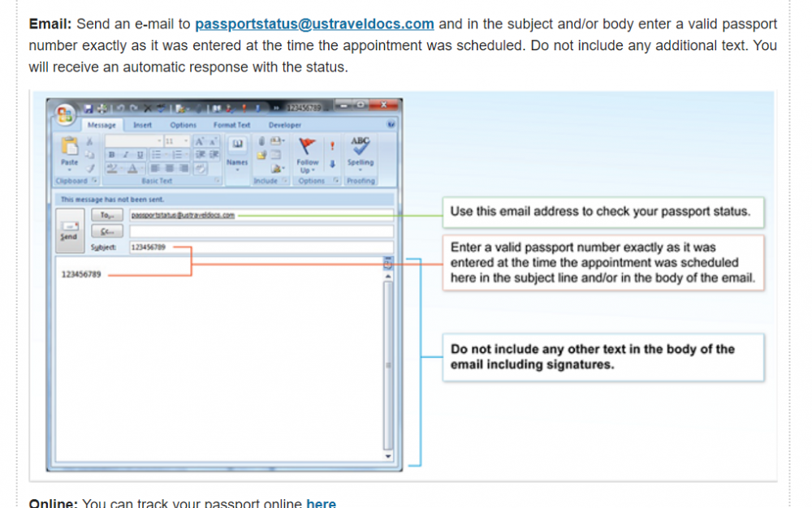Click the Increase Indent icon
812x508 pixels.
click(214, 155)
